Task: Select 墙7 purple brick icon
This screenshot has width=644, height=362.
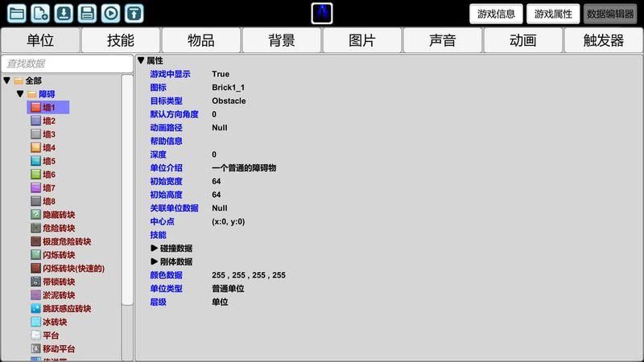Action: (35, 187)
